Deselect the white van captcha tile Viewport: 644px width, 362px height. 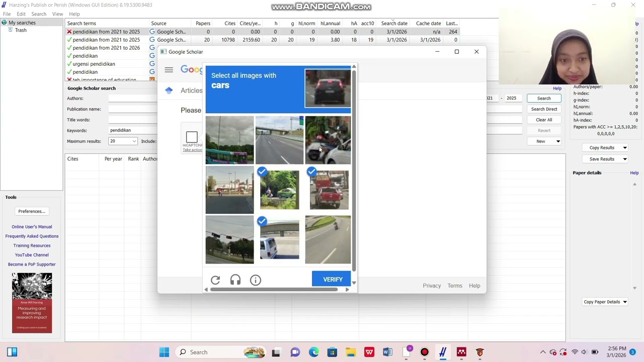279,240
